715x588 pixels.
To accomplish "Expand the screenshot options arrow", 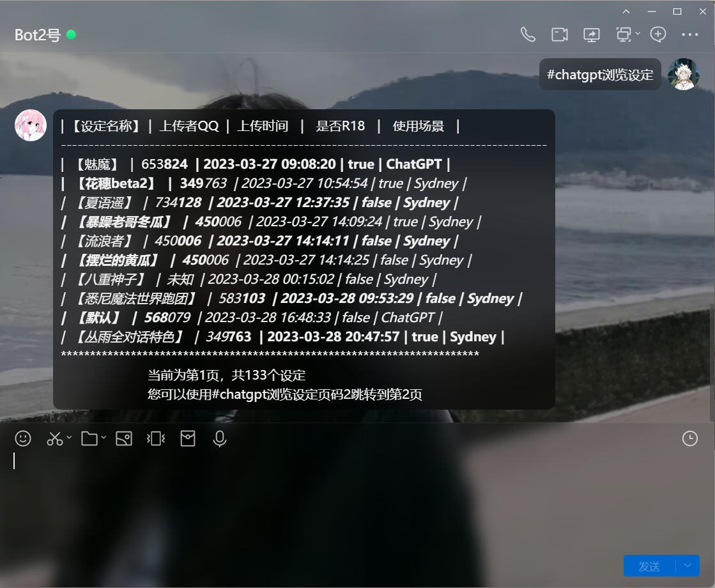I will click(69, 438).
